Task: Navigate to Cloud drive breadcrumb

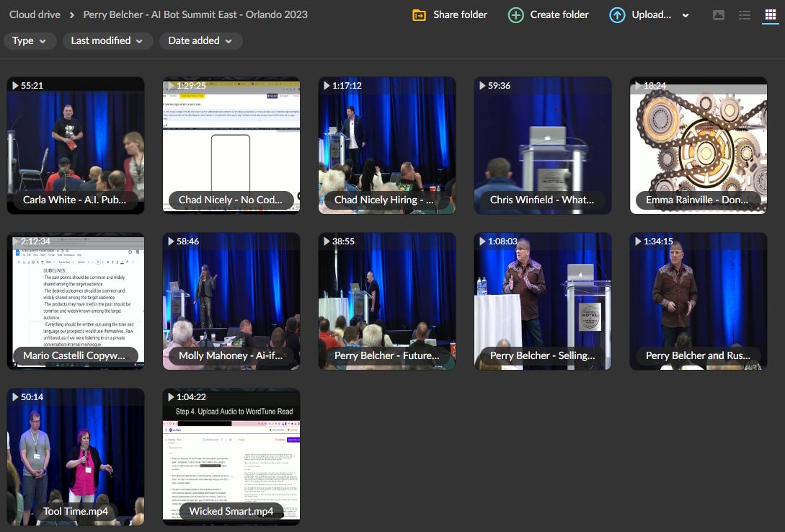Action: (x=34, y=14)
